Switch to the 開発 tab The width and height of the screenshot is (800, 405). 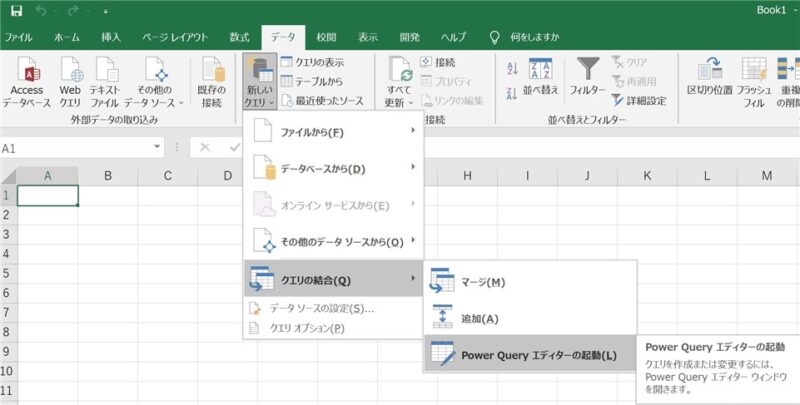(x=409, y=37)
